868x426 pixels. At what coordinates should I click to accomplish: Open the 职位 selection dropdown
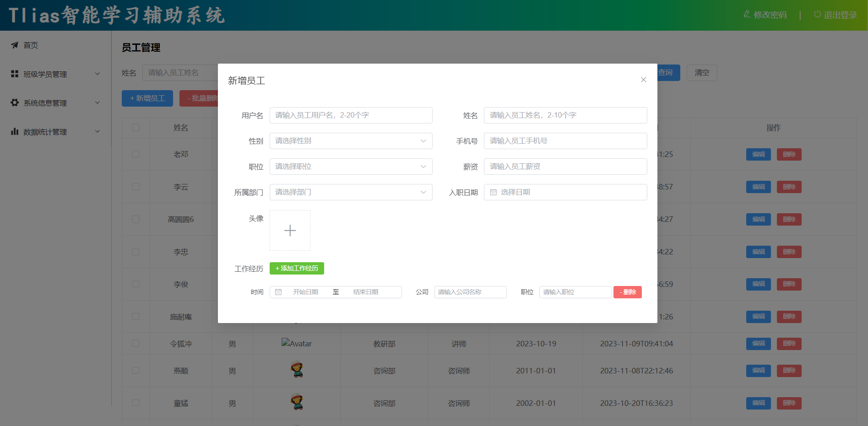pos(351,167)
